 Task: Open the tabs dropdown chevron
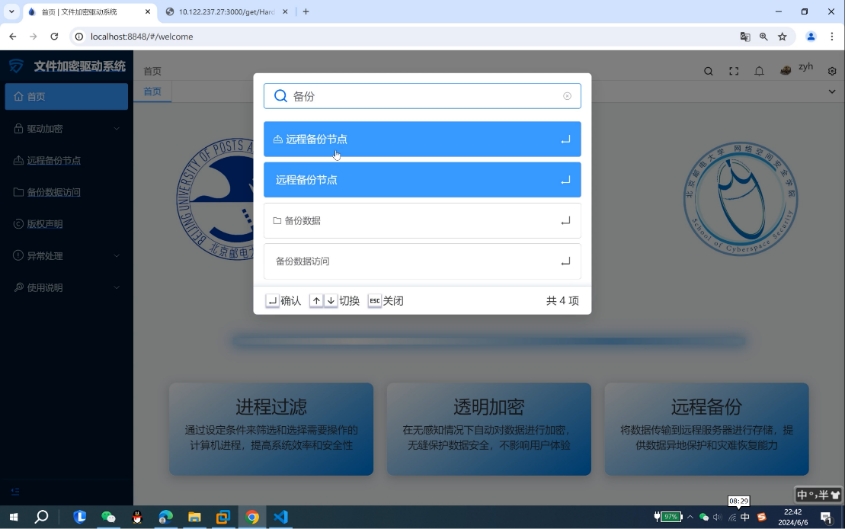[832, 92]
